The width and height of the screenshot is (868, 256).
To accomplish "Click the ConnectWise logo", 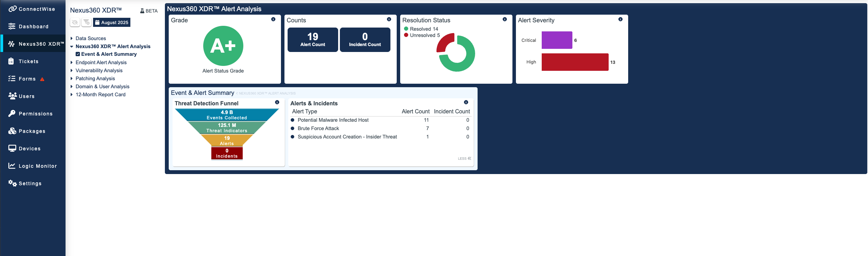I will coord(32,9).
